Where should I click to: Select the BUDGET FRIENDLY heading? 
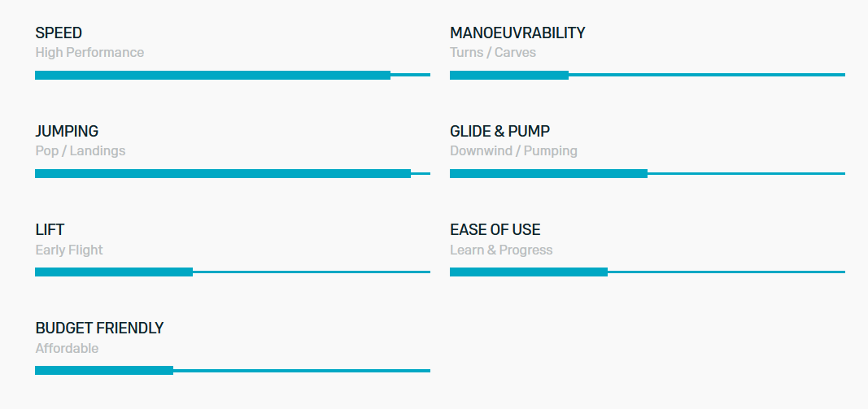pyautogui.click(x=99, y=329)
